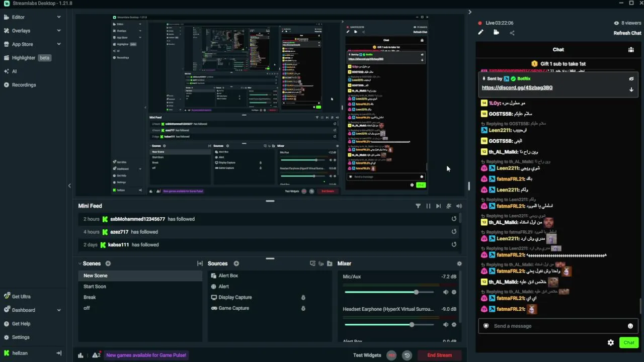Open performance stats icon in status bar
This screenshot has height=362, width=644.
click(80, 355)
